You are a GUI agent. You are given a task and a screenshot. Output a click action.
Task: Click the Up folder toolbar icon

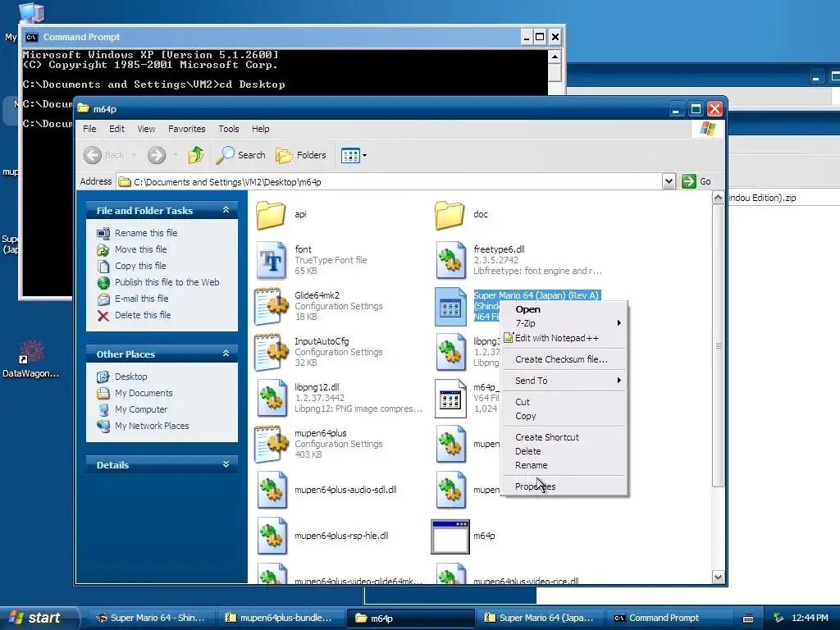coord(195,155)
